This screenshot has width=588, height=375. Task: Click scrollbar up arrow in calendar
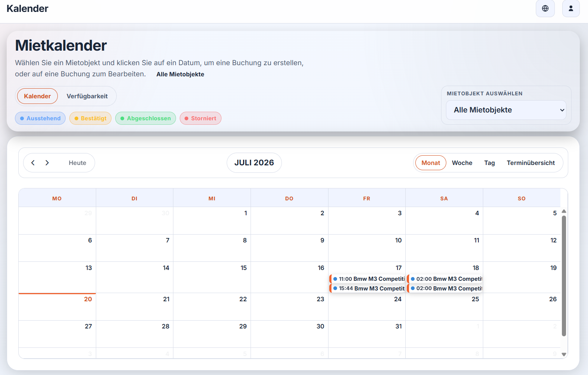564,211
